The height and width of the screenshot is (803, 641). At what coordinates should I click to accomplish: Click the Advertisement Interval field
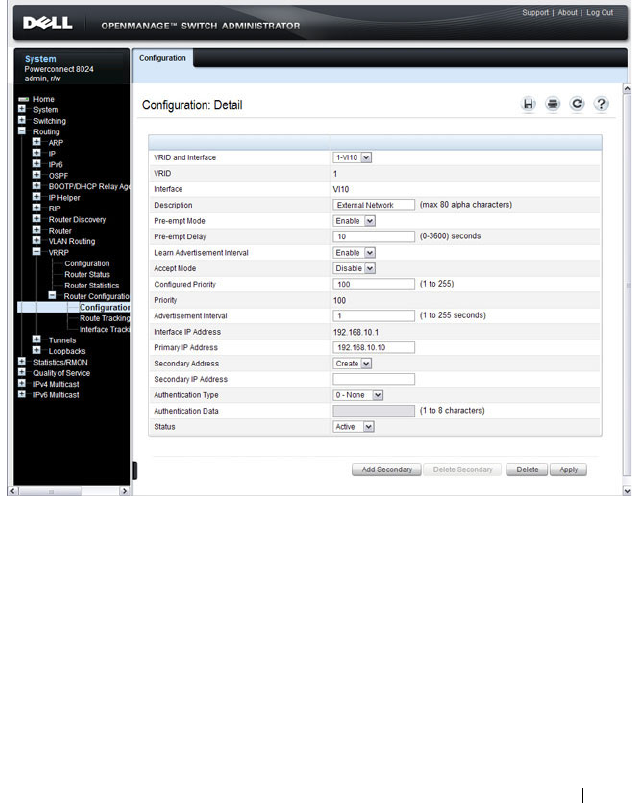[374, 316]
